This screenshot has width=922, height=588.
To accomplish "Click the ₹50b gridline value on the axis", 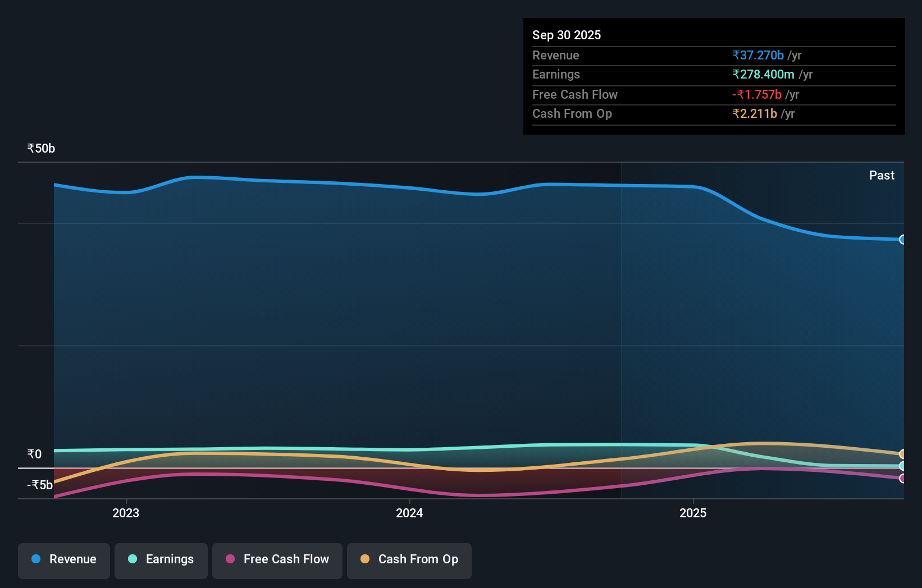I will click(40, 148).
